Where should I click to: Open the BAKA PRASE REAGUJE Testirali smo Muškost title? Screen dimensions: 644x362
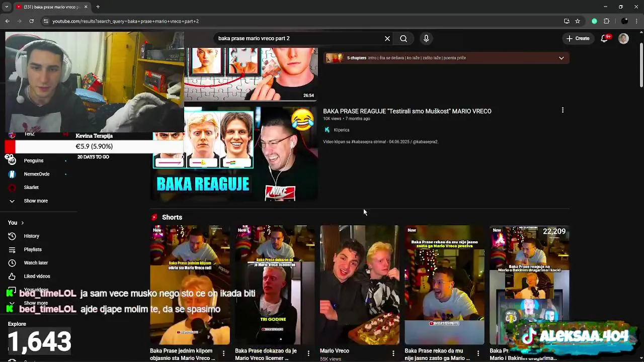pyautogui.click(x=407, y=111)
